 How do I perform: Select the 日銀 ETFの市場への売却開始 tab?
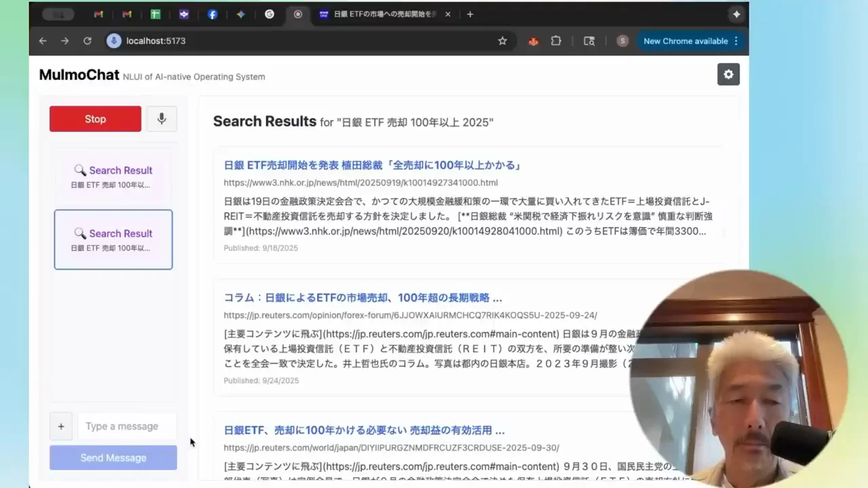click(384, 14)
